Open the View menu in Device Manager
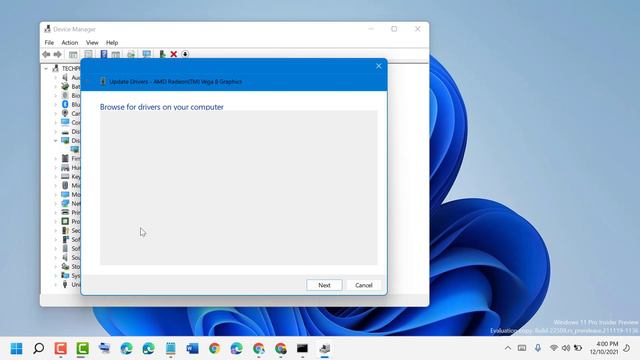The width and height of the screenshot is (640, 360). point(92,42)
